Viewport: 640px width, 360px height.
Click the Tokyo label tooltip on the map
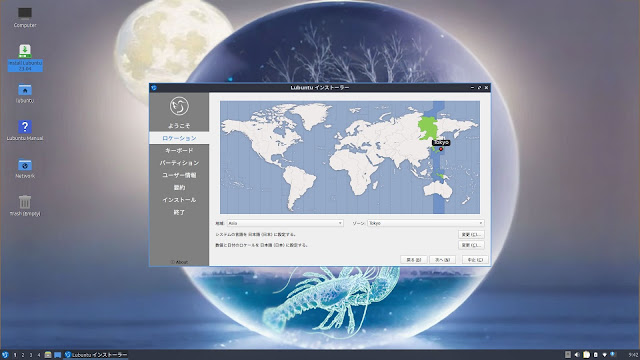441,142
